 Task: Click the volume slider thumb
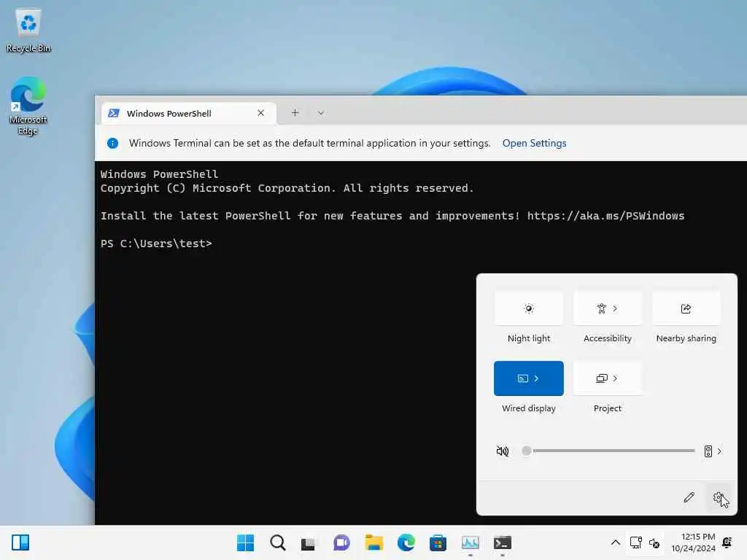527,451
